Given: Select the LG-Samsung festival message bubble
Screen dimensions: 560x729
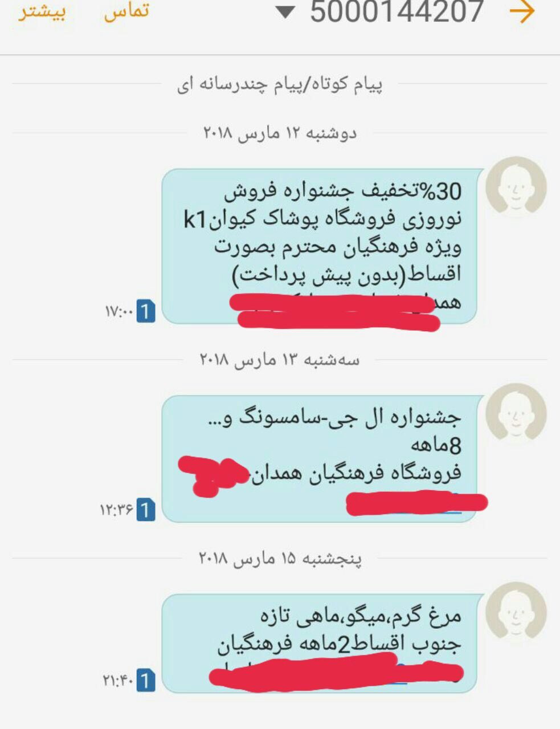Looking at the screenshot, I should (320, 459).
